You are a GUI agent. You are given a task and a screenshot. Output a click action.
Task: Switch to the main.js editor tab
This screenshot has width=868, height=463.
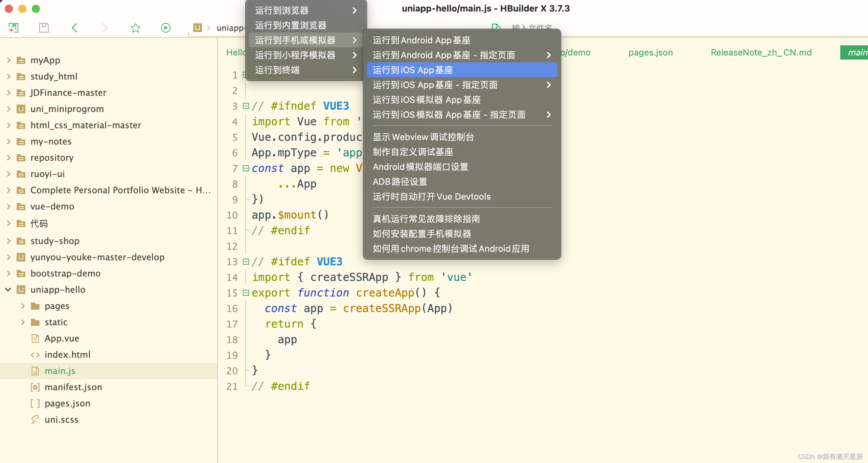(855, 52)
